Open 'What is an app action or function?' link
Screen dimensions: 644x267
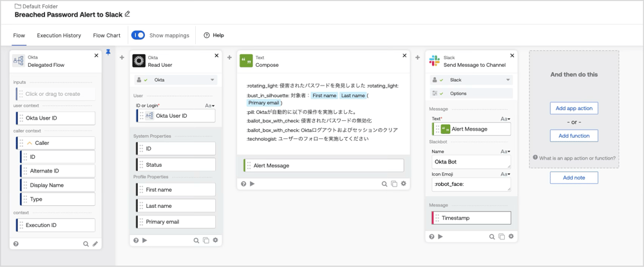click(x=574, y=158)
